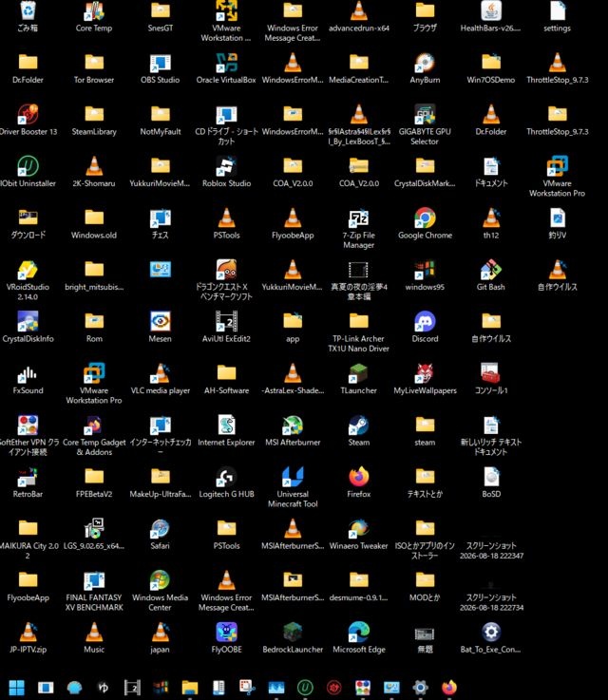This screenshot has width=608, height=700.
Task: Open コンソール1 toolbox icon
Action: coord(491,373)
